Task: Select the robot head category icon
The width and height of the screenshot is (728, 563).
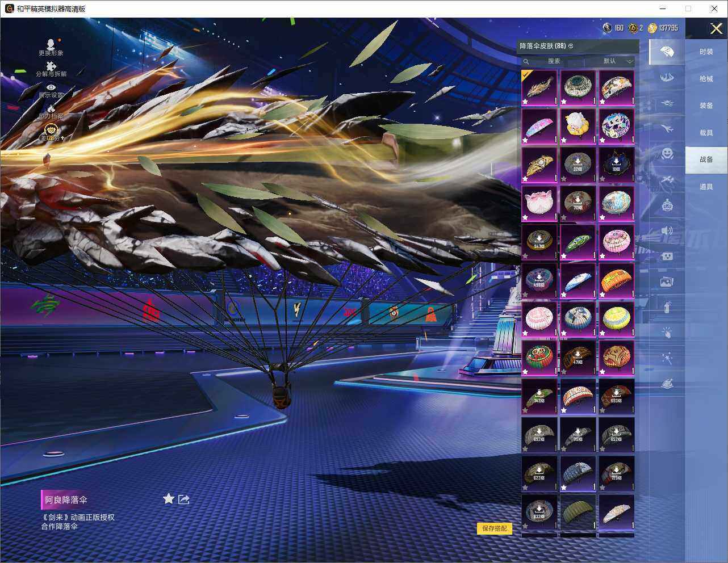Action: click(x=667, y=205)
